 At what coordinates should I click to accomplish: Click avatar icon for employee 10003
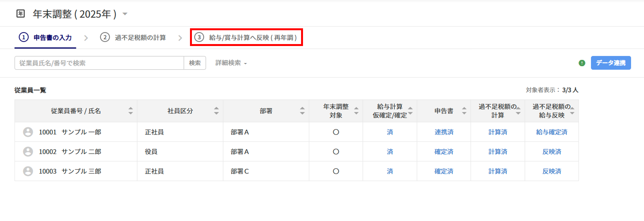point(28,171)
